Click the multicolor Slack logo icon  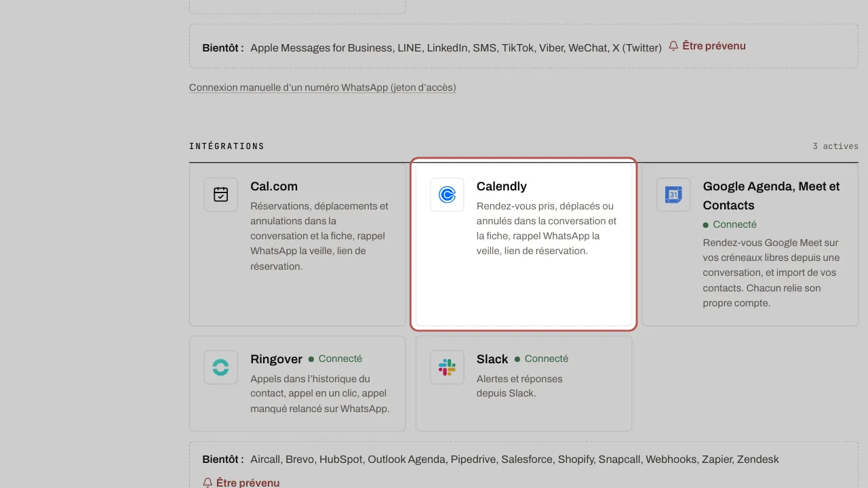coord(447,367)
